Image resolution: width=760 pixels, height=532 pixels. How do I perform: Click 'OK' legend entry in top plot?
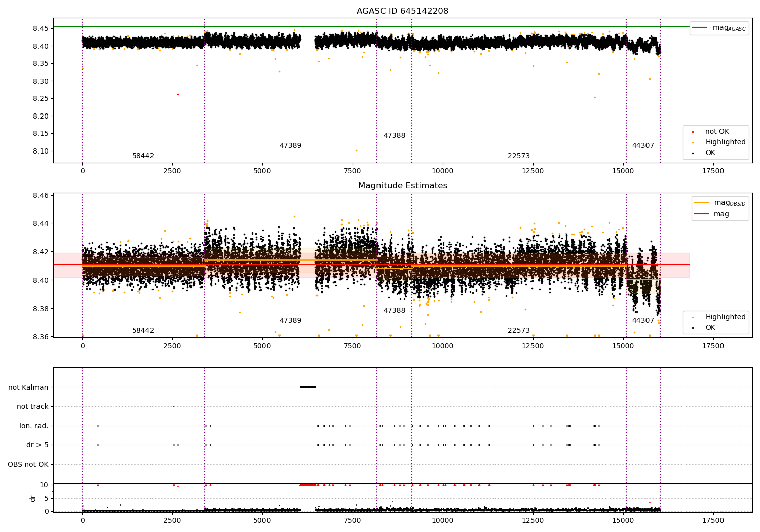pyautogui.click(x=704, y=153)
